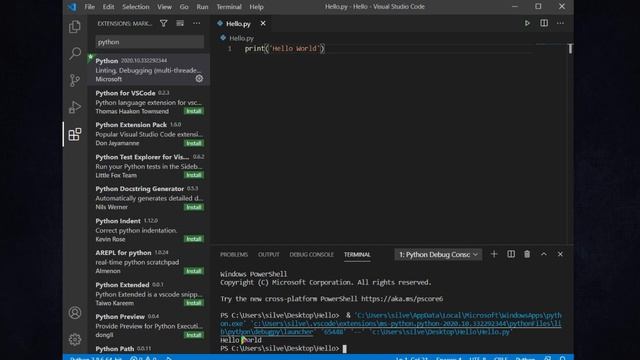This screenshot has width=640, height=360.
Task: Click the print('Hello World') code line
Action: pyautogui.click(x=284, y=48)
